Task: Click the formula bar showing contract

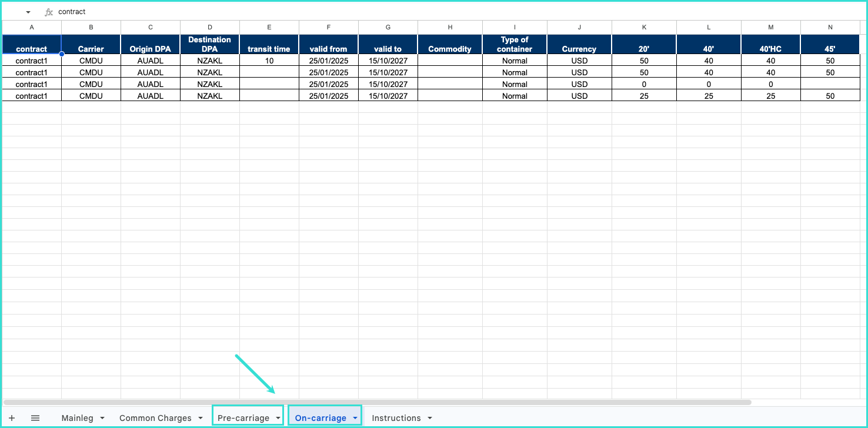Action: tap(353, 12)
